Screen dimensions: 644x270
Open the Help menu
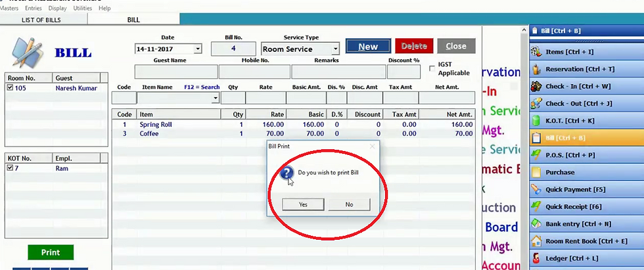pyautogui.click(x=104, y=8)
